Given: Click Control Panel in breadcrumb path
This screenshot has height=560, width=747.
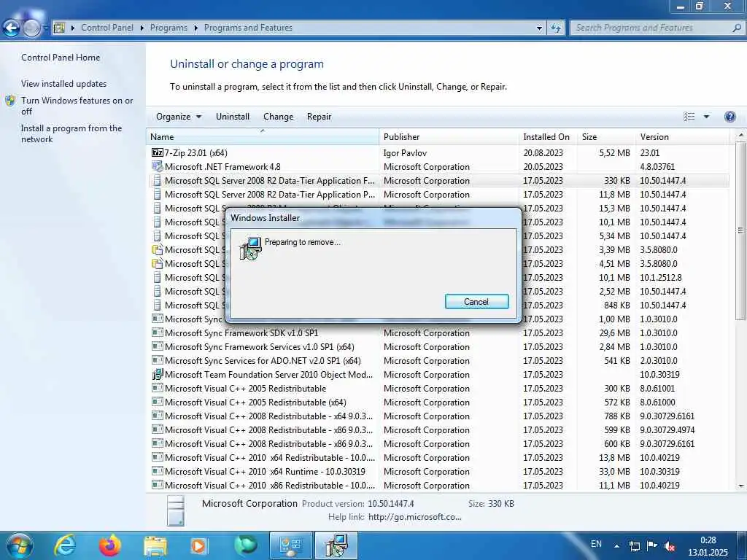Looking at the screenshot, I should pos(107,28).
